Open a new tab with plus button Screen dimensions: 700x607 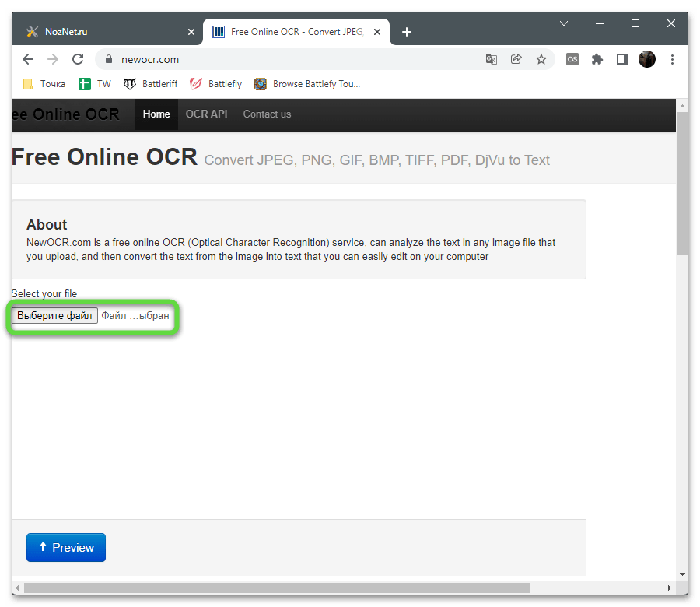[406, 32]
